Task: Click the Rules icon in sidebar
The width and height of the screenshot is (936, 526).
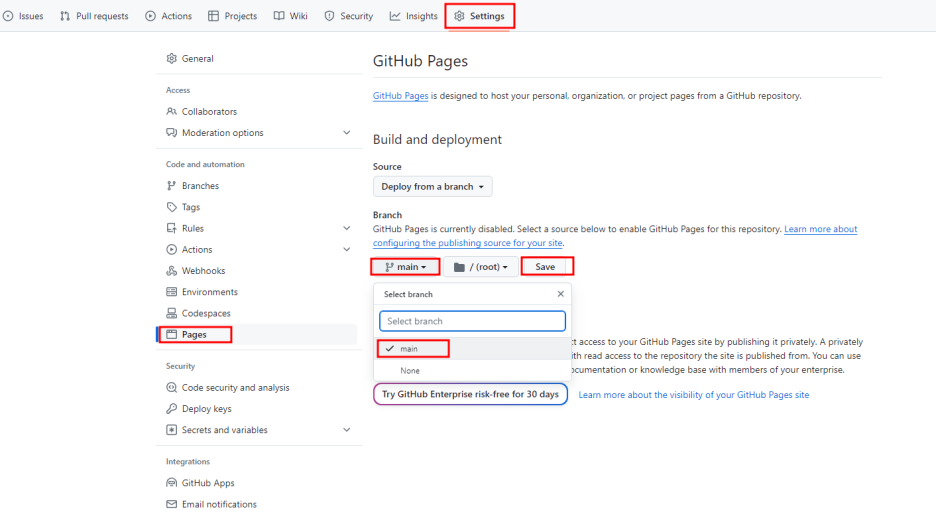Action: [172, 228]
